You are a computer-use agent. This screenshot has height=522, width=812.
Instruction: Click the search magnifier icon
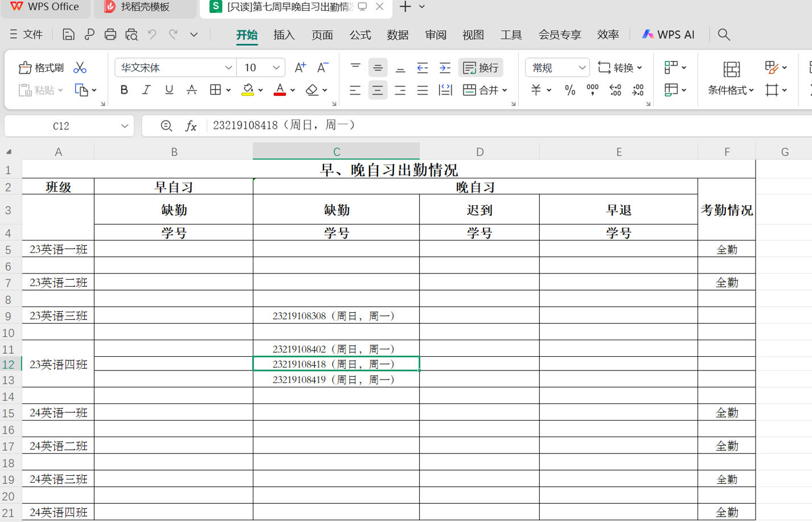tap(724, 35)
